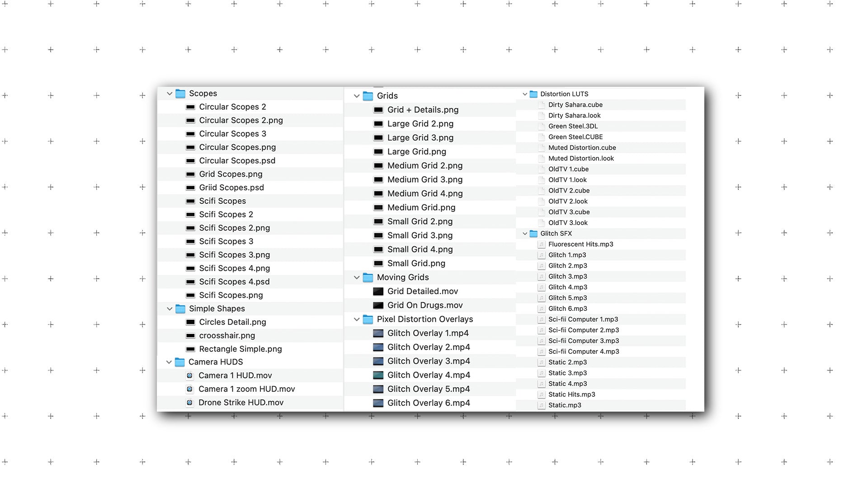Collapse the Scopes folder chevron
The width and height of the screenshot is (868, 488).
(170, 94)
